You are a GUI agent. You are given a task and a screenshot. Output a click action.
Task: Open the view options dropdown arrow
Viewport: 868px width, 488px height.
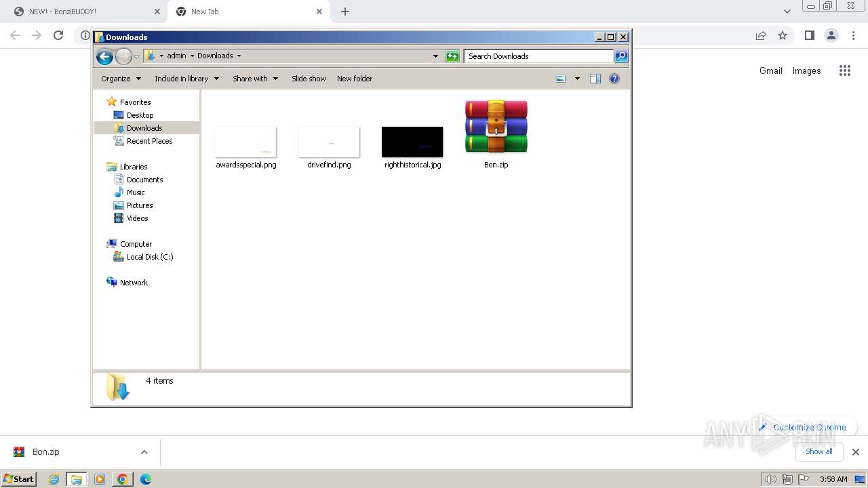pyautogui.click(x=577, y=79)
